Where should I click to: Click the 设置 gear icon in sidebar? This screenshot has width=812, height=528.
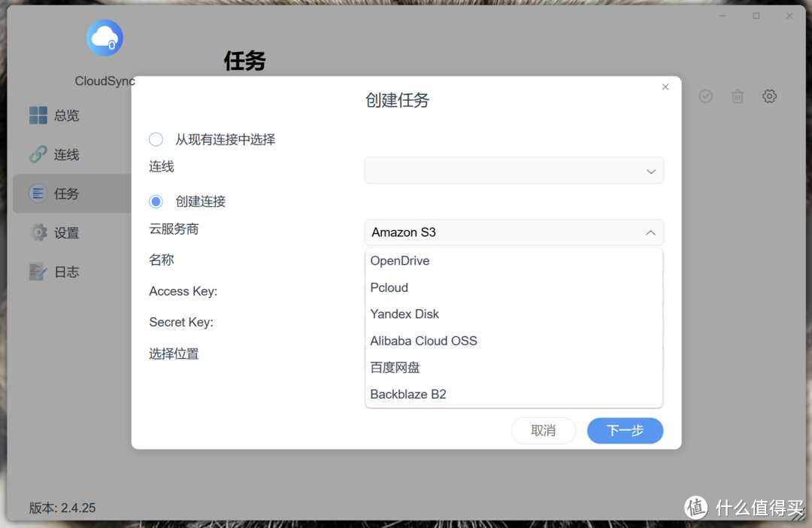click(38, 232)
